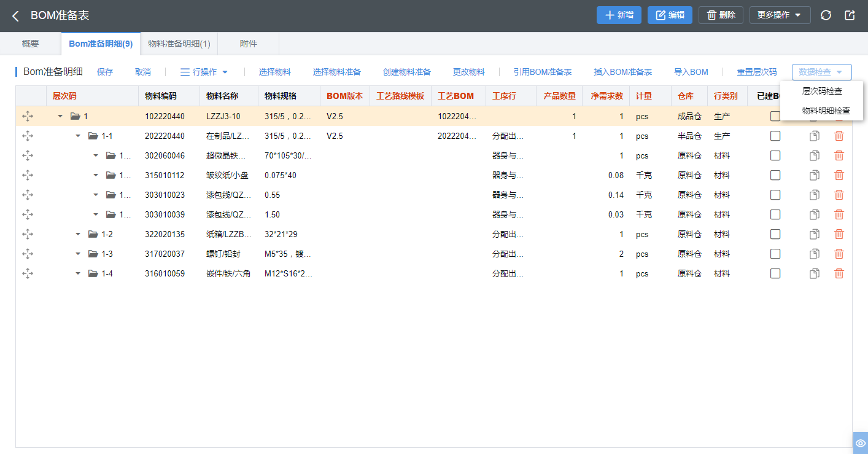Delete row 315010112 with trash icon
Screen dimensions: 868x454
pyautogui.click(x=839, y=175)
